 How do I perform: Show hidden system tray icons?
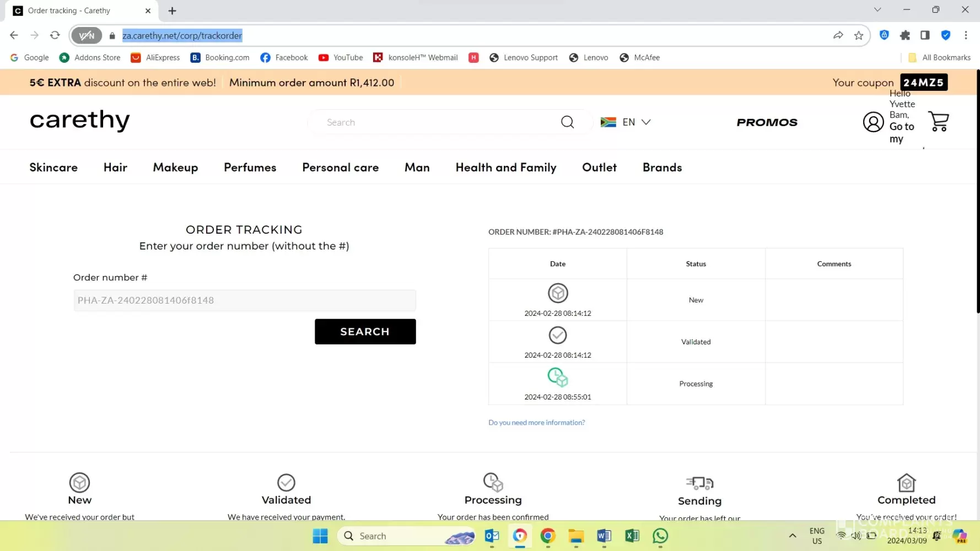point(792,536)
